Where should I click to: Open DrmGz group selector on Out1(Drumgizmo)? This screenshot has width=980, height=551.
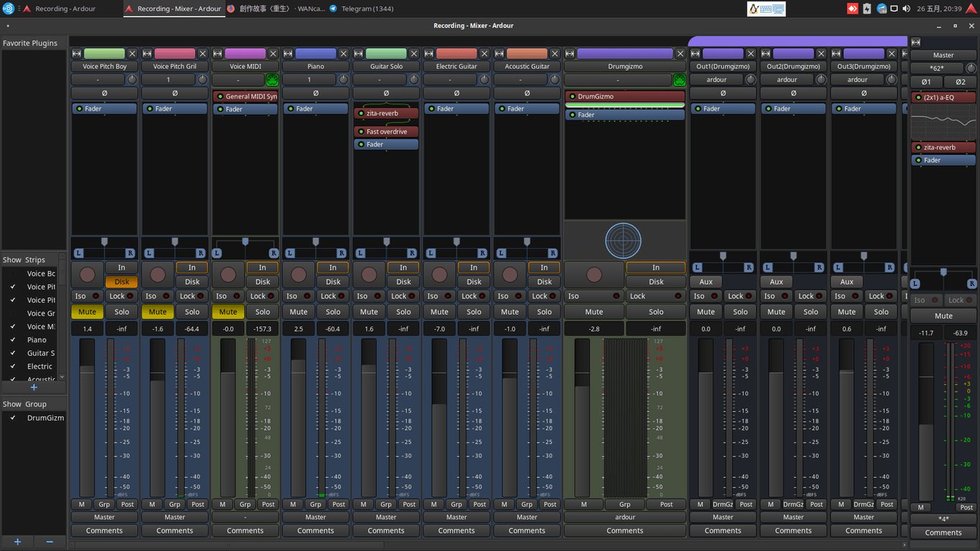[x=723, y=504]
